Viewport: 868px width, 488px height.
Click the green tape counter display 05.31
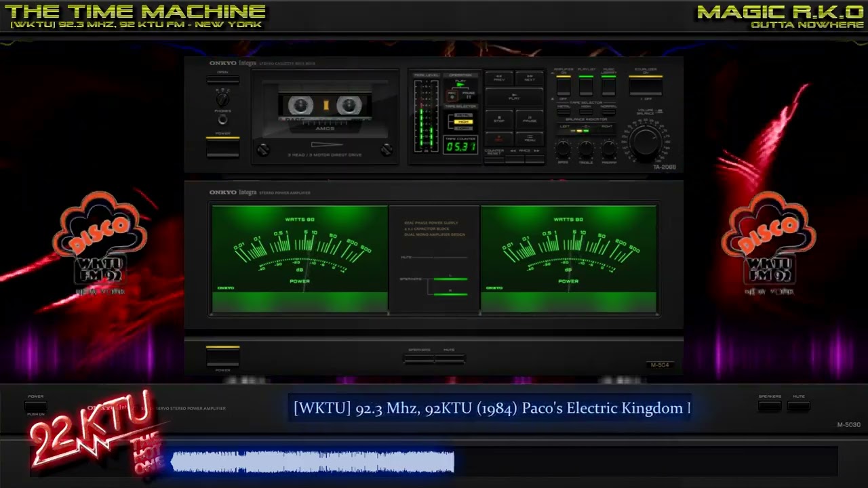[460, 145]
